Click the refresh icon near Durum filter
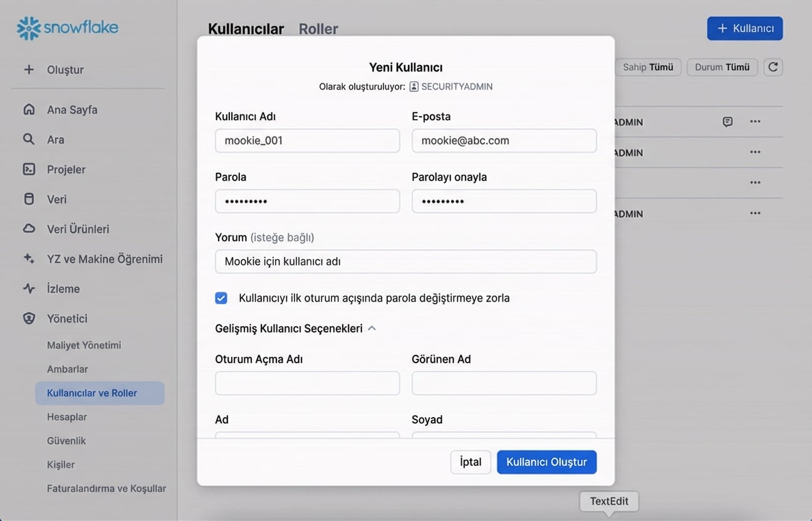 [x=773, y=67]
